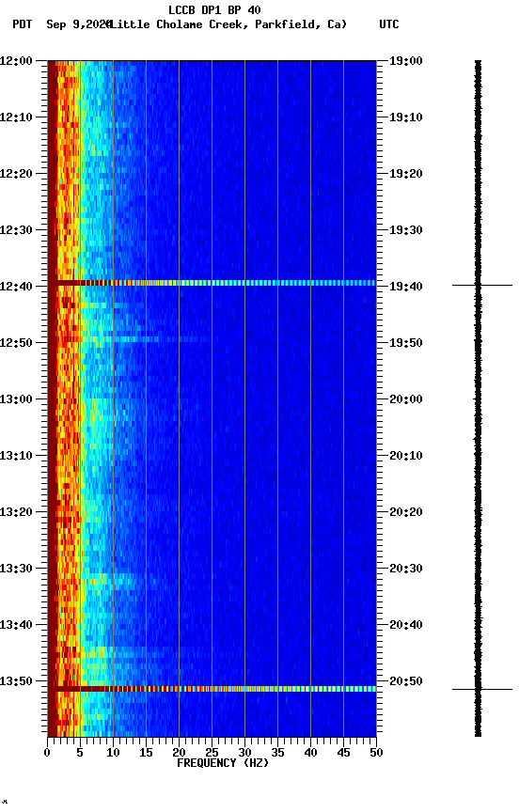
Task: Click the '30' frequency axis tick label
Action: click(244, 753)
